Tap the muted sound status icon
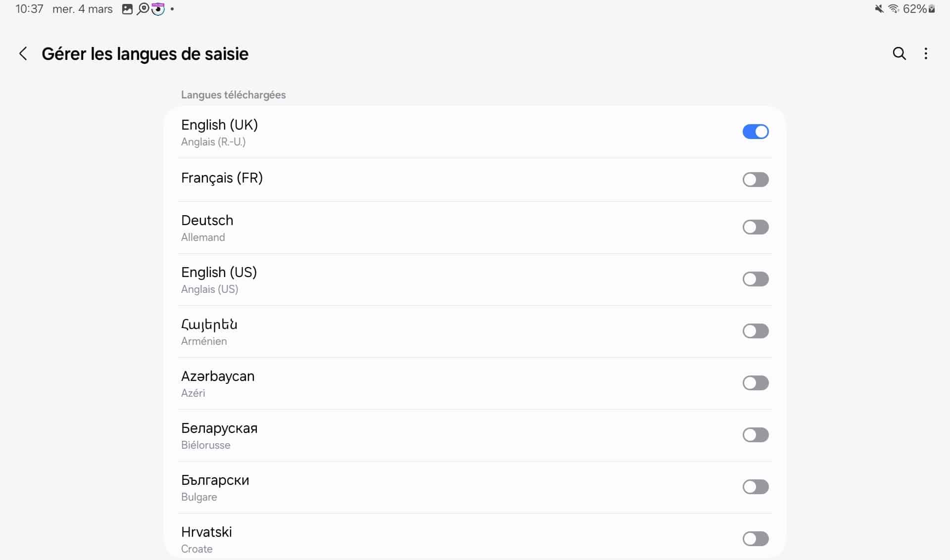 pos(879,9)
